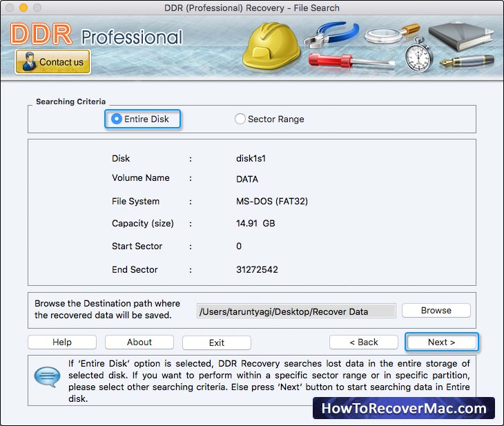Click the destination path field

(296, 311)
